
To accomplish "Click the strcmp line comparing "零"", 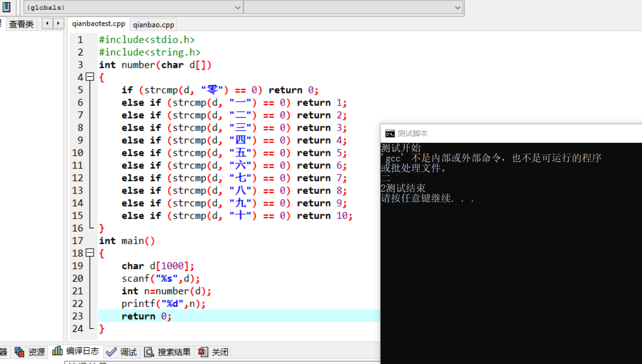I will coord(220,90).
